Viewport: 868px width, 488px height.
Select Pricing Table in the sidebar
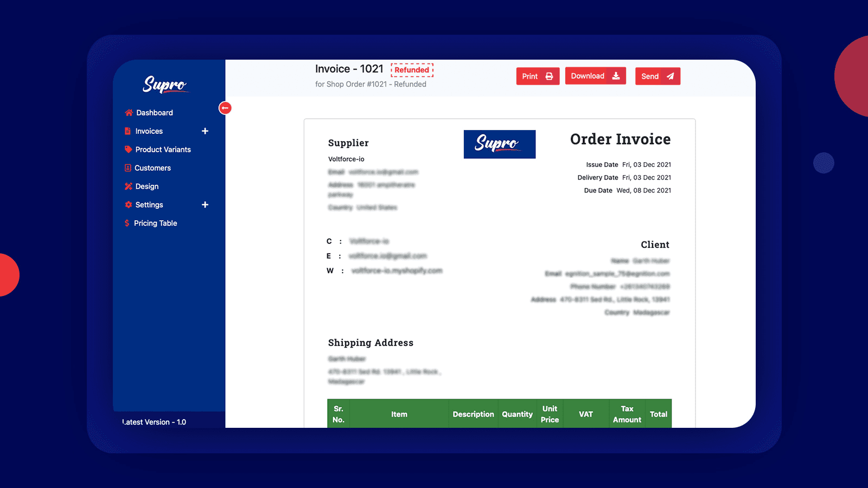click(x=156, y=223)
